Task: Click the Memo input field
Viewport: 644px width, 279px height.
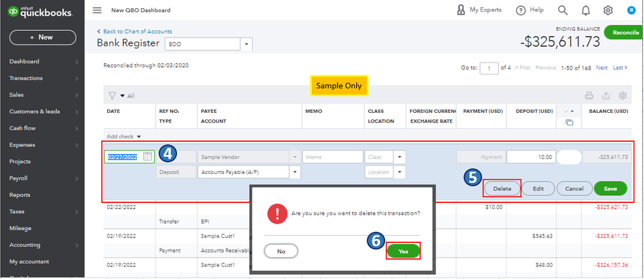Action: coord(333,157)
